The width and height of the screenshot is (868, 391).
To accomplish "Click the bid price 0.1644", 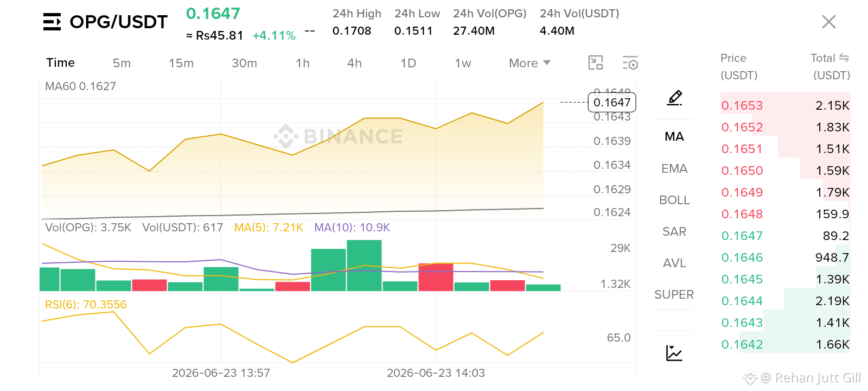I will (x=742, y=301).
